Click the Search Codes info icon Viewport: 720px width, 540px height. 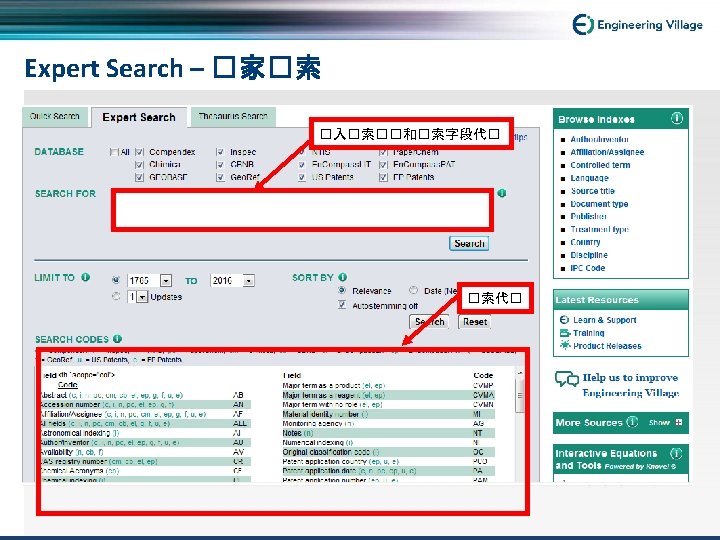[118, 339]
